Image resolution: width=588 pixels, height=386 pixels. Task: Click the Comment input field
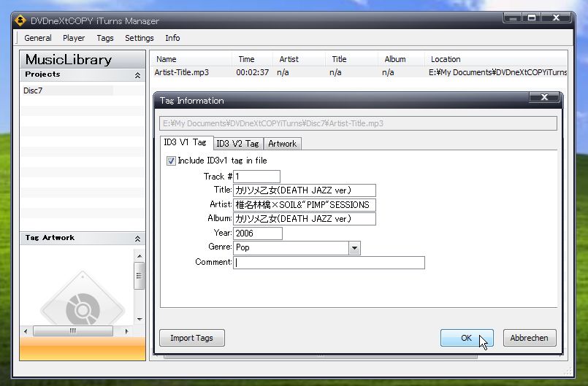(x=329, y=263)
